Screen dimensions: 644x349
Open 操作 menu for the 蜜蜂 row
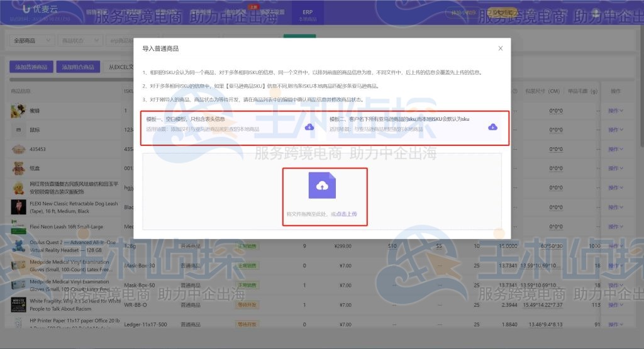[x=615, y=111]
